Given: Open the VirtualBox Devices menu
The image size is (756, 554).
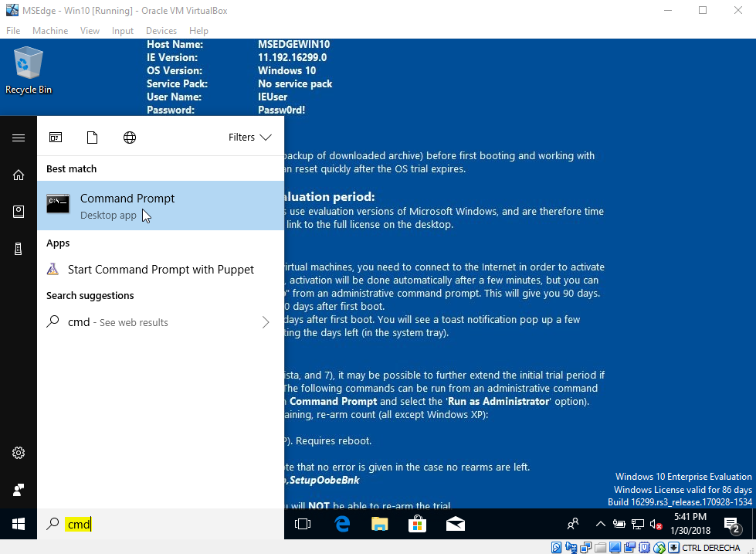Looking at the screenshot, I should coord(161,31).
